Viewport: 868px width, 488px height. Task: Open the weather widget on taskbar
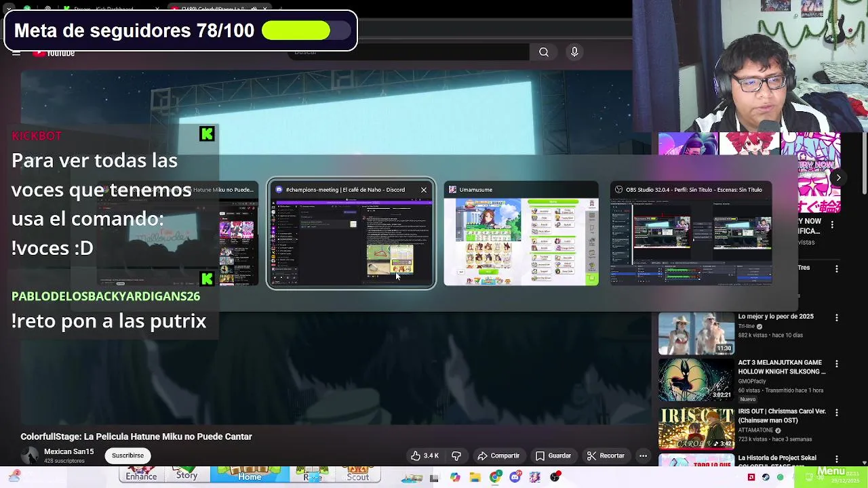14,477
